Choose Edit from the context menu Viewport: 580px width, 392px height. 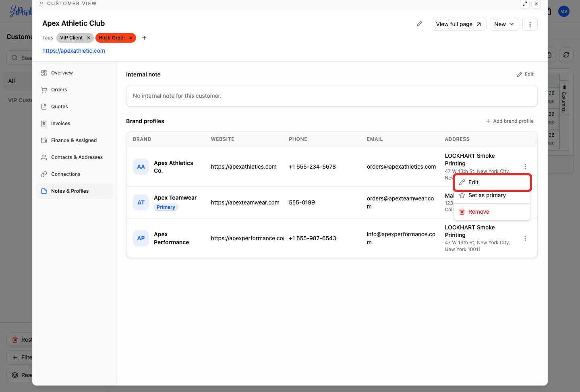point(492,182)
